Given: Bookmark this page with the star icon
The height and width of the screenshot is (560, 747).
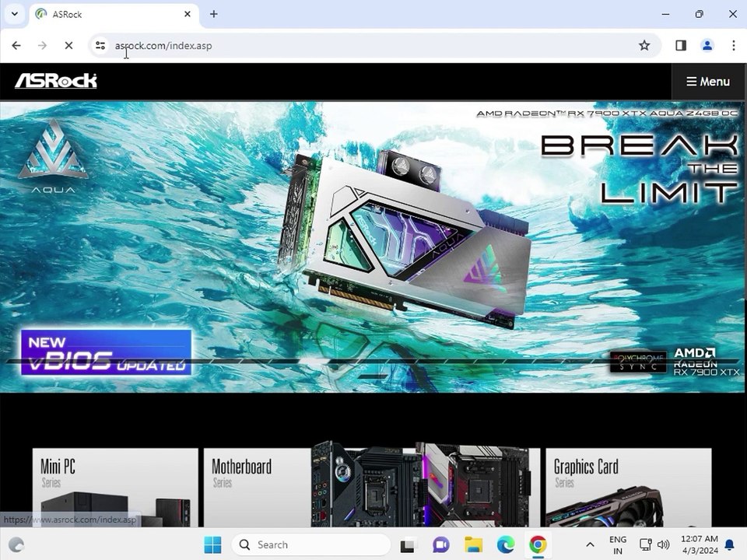Looking at the screenshot, I should point(644,46).
